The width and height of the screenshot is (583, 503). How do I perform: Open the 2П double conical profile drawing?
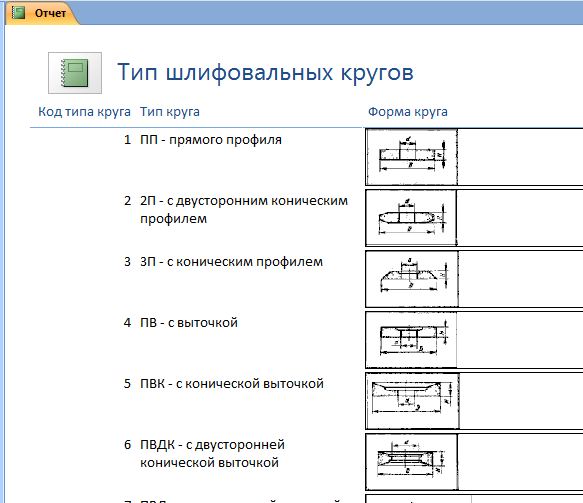coord(411,218)
